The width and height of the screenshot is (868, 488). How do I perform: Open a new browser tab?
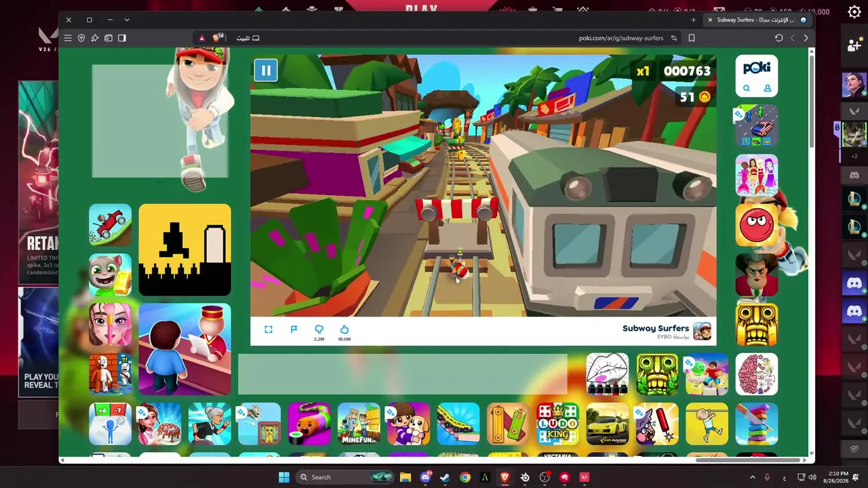click(693, 20)
